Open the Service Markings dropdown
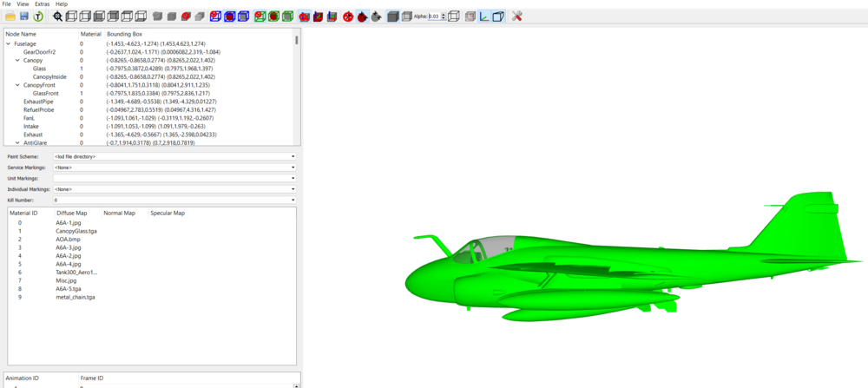Viewport: 868px width, 388px height. point(174,168)
